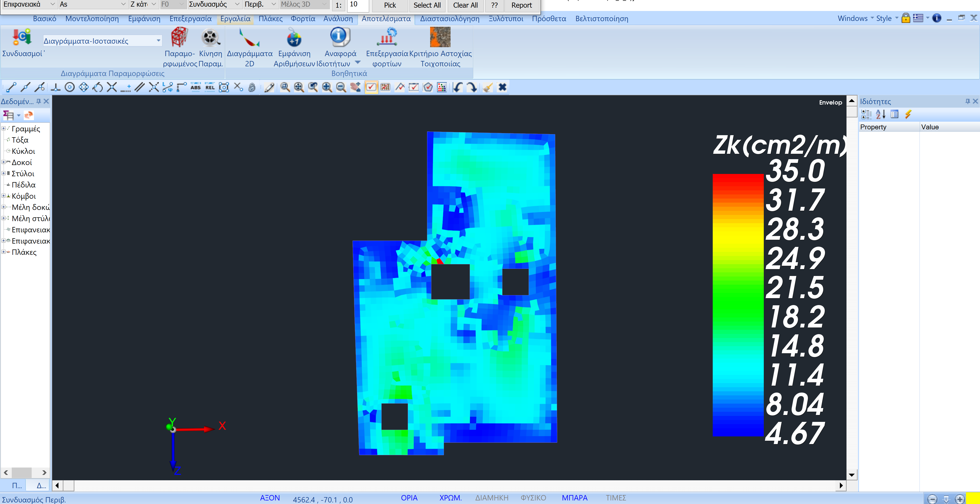
Task: Click the zoom out magnifier icon
Action: (341, 87)
